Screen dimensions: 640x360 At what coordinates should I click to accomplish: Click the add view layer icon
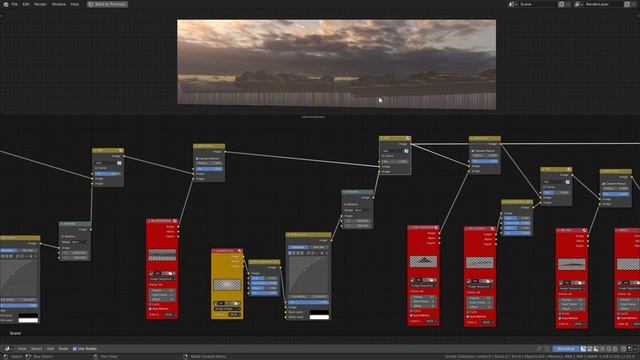coord(627,4)
